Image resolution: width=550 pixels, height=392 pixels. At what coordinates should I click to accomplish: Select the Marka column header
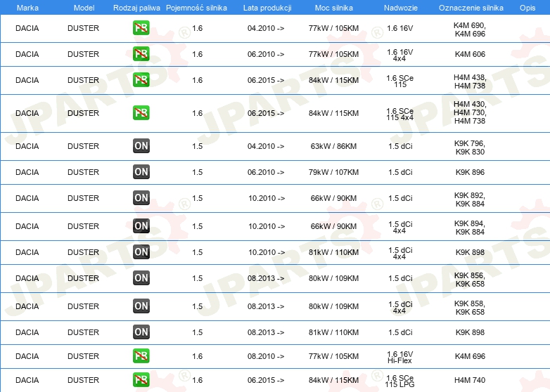coord(27,8)
